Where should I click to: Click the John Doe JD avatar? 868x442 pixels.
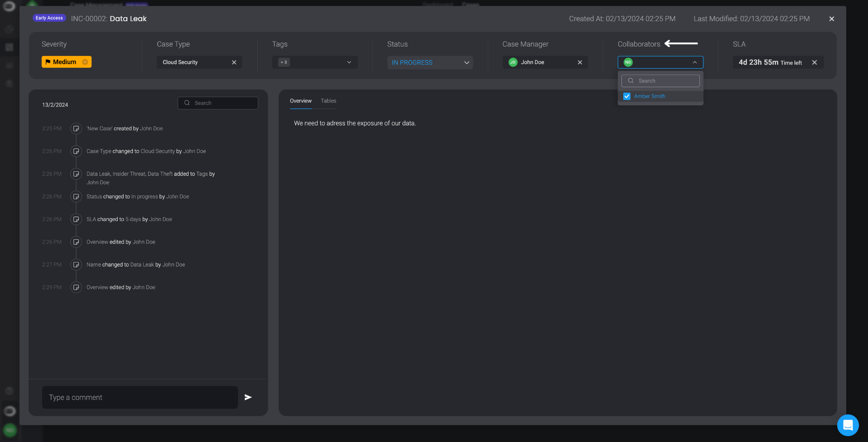click(x=513, y=62)
